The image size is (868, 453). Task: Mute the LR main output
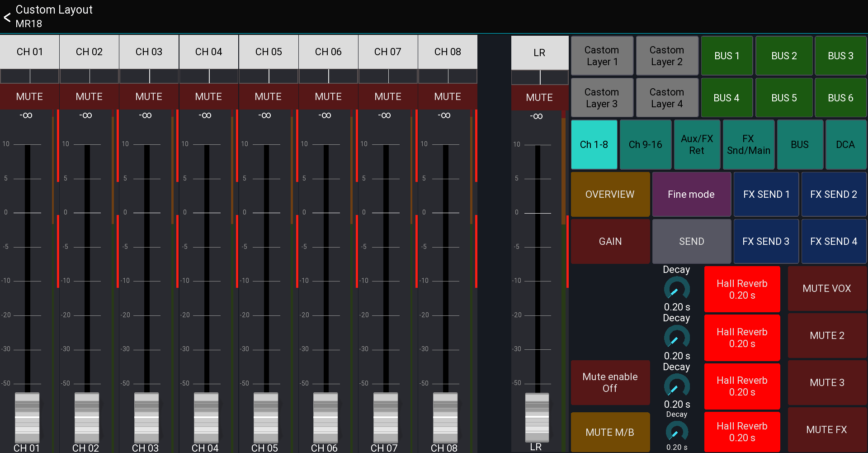tap(539, 97)
